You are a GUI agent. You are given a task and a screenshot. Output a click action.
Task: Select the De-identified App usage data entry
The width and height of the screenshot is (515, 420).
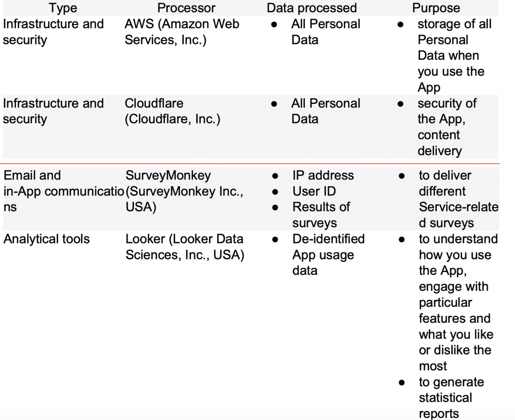pyautogui.click(x=328, y=255)
